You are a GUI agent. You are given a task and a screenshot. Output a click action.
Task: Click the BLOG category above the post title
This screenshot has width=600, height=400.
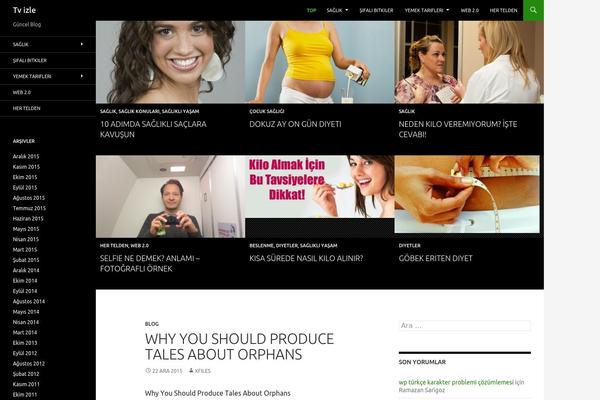click(x=152, y=324)
